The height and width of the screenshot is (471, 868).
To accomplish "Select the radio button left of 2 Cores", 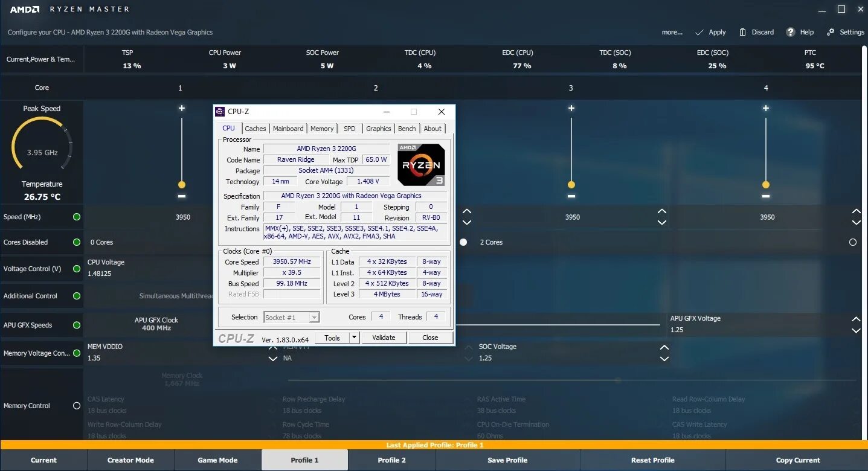I will pos(463,242).
